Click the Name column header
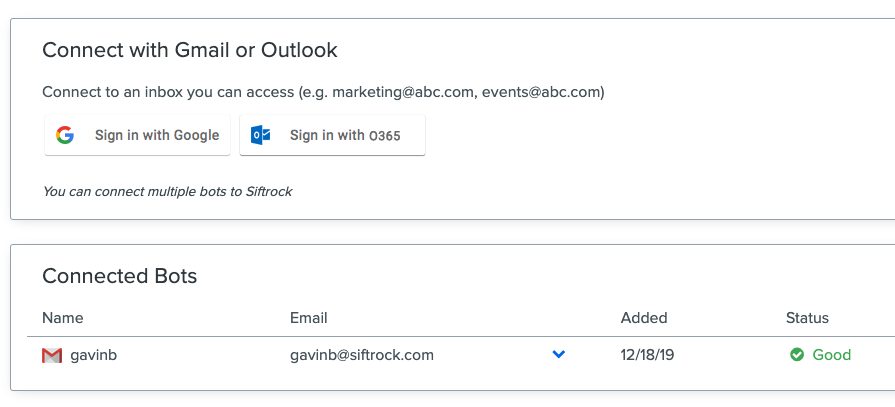Image resolution: width=895 pixels, height=407 pixels. point(63,318)
